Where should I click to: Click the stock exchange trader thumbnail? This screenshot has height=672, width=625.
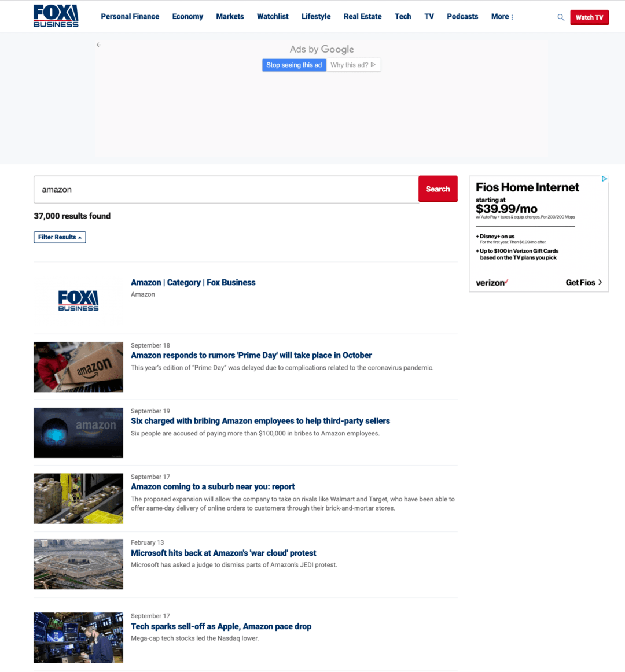[x=78, y=637]
